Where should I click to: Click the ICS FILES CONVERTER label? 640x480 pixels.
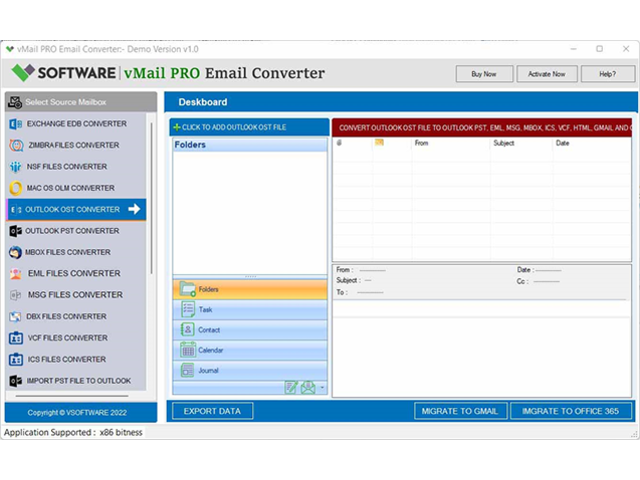point(67,359)
